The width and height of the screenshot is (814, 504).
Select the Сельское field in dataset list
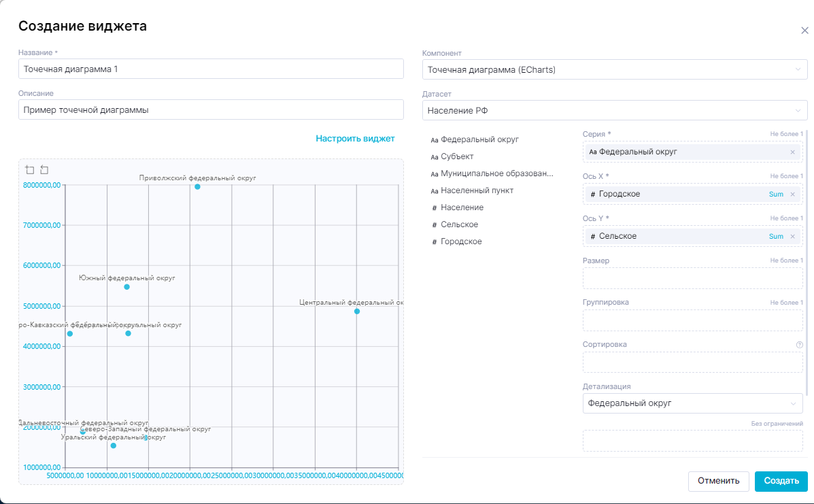pyautogui.click(x=455, y=224)
